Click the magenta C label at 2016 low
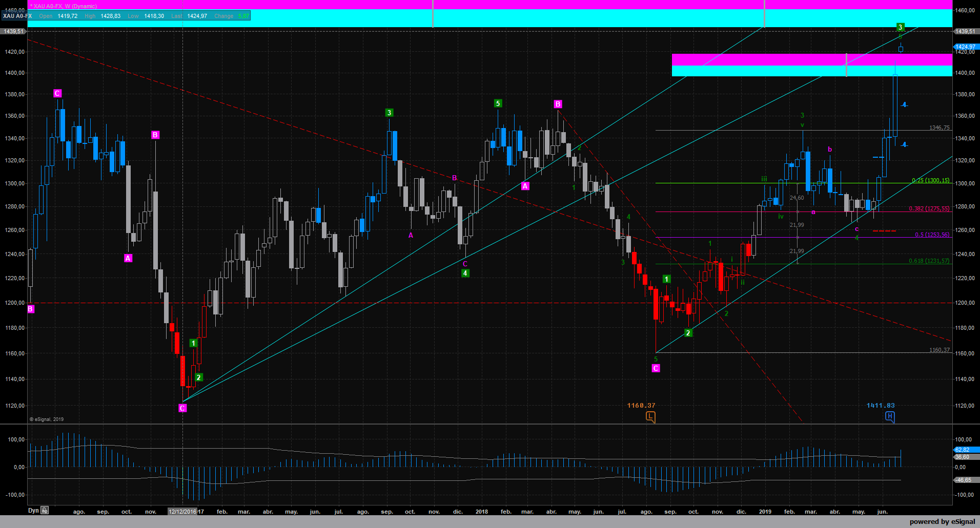 [182, 408]
